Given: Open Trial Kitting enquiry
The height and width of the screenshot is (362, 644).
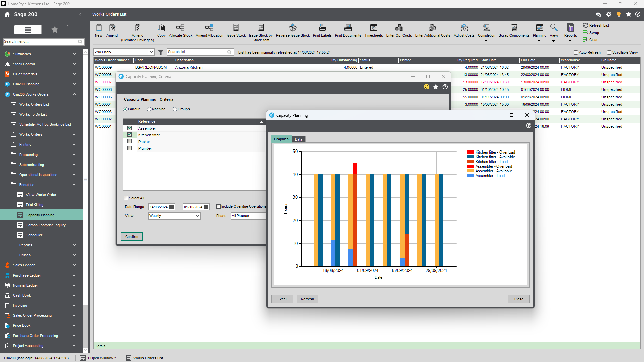Looking at the screenshot, I should click(x=34, y=205).
